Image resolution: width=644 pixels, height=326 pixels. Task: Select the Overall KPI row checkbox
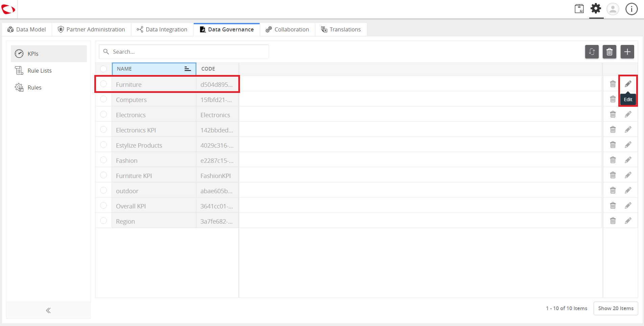[103, 205]
